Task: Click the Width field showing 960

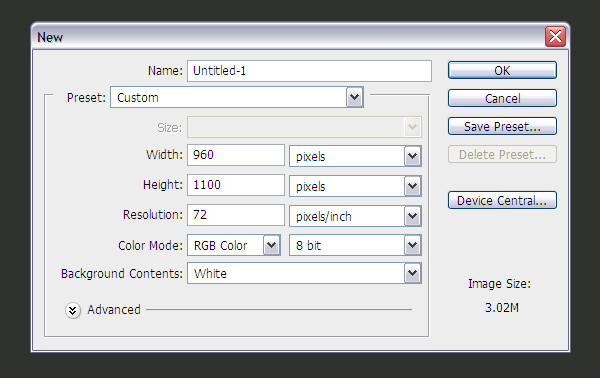Action: (236, 155)
